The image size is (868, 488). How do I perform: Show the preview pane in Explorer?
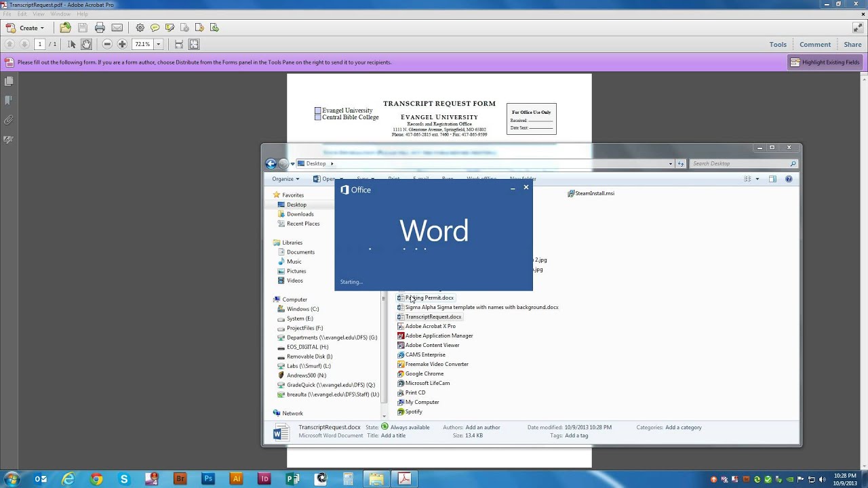tap(772, 179)
